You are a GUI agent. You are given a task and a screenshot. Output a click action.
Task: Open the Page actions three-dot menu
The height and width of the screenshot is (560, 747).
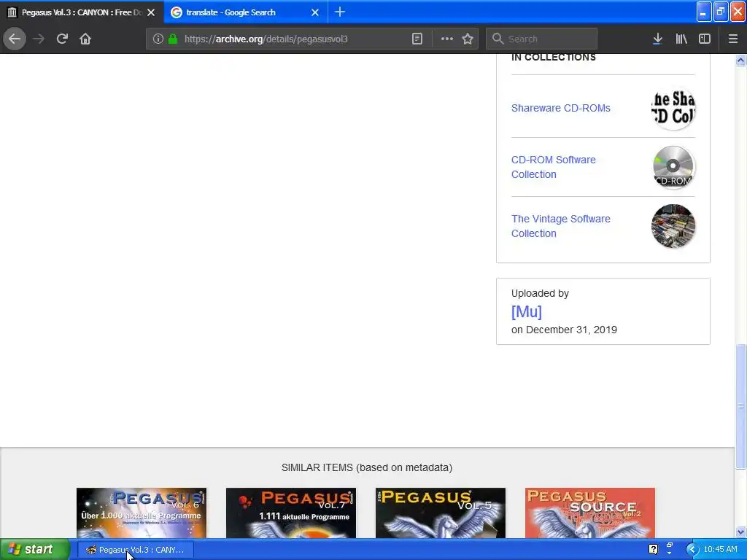pyautogui.click(x=447, y=39)
